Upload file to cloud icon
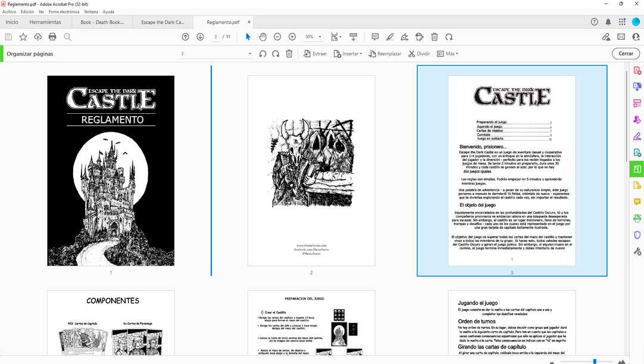 pos(37,37)
